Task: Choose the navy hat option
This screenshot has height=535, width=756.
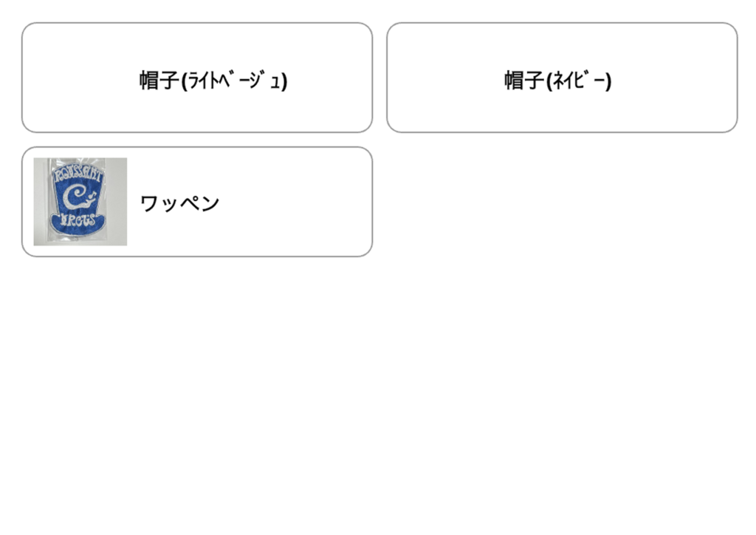Action: (x=561, y=78)
